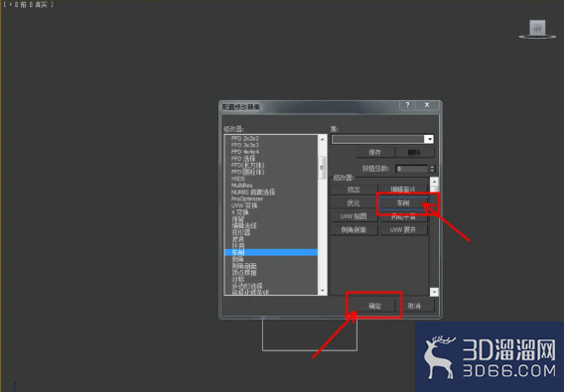Confirm with the 确定 button
This screenshot has width=564, height=392.
click(x=375, y=306)
